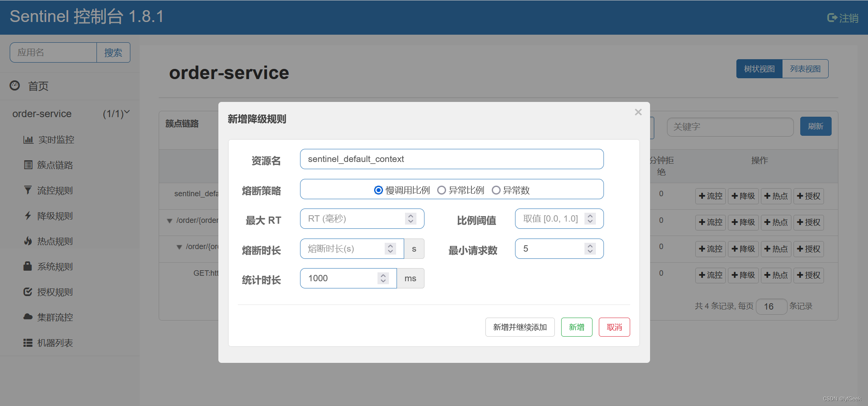Click 流控 in the last table row

coord(711,275)
